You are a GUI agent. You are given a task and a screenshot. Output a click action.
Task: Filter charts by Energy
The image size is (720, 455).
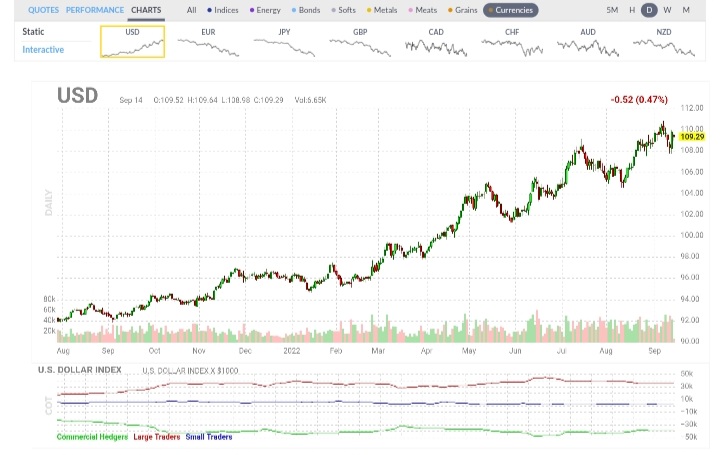(x=265, y=10)
